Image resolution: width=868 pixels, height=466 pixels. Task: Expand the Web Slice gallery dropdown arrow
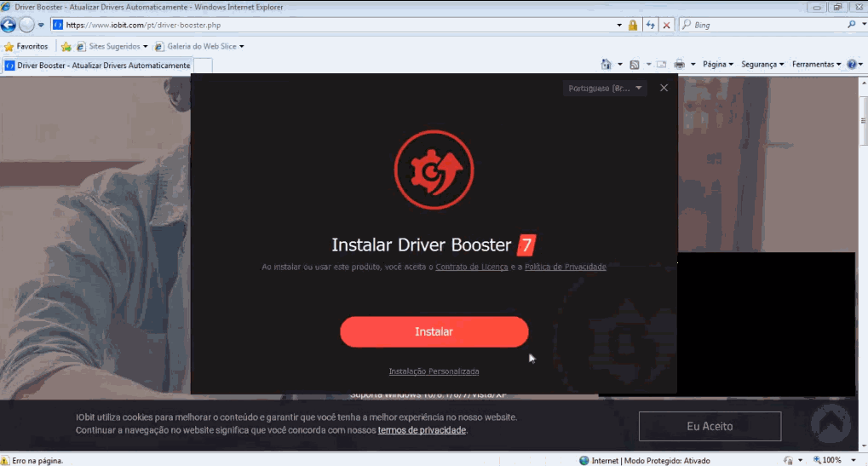point(241,47)
